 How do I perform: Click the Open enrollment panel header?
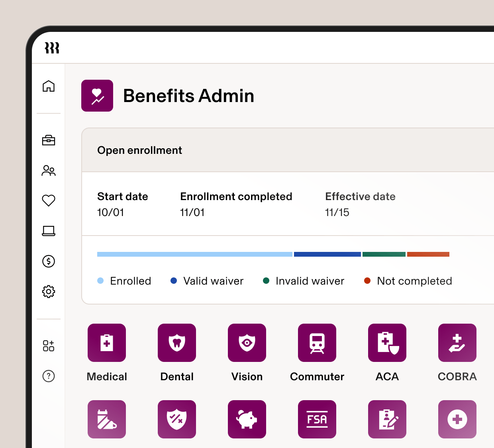[x=139, y=150]
